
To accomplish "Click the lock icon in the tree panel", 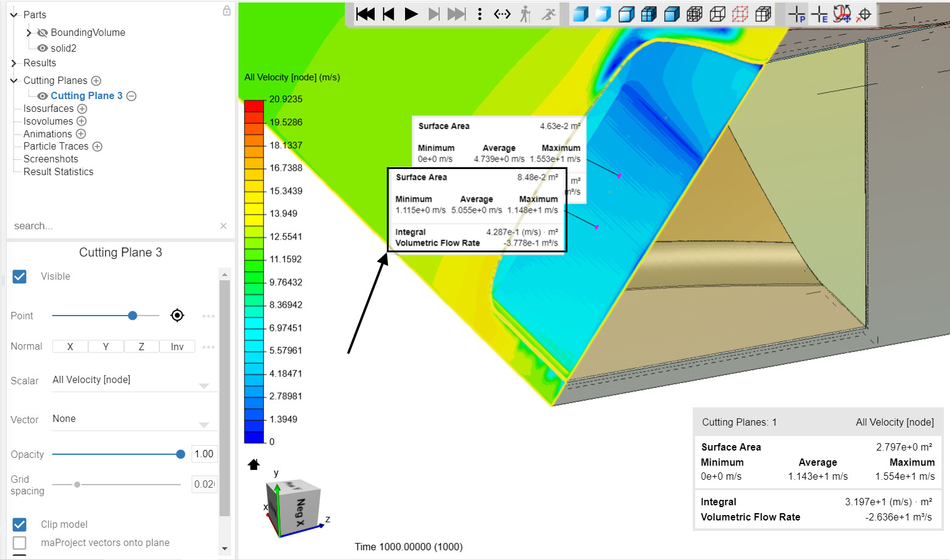I will point(227,10).
